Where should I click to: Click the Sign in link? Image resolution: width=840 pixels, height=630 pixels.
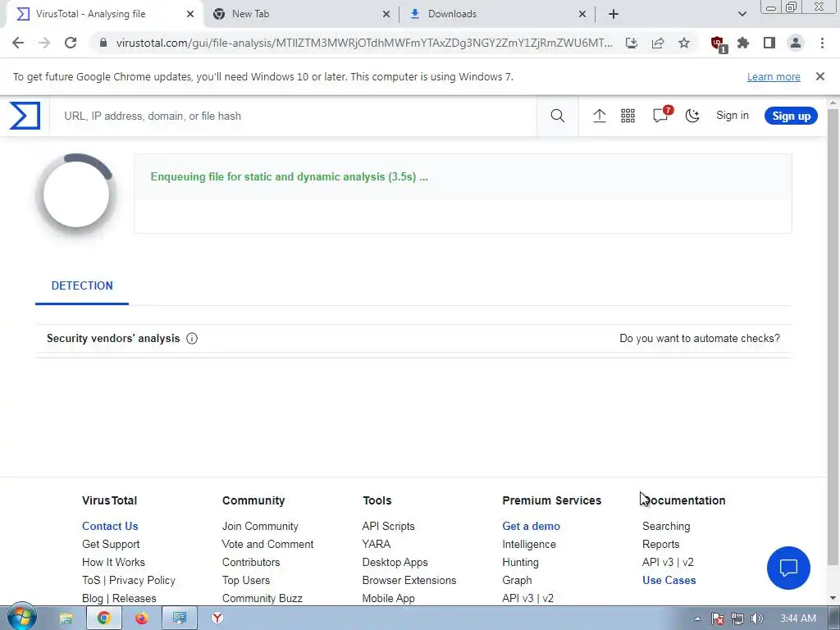(x=733, y=116)
